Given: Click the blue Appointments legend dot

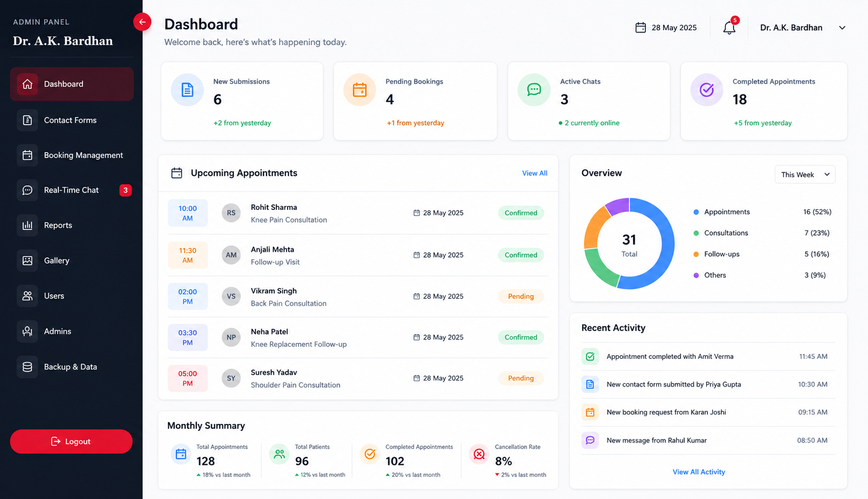Looking at the screenshot, I should click(x=696, y=212).
